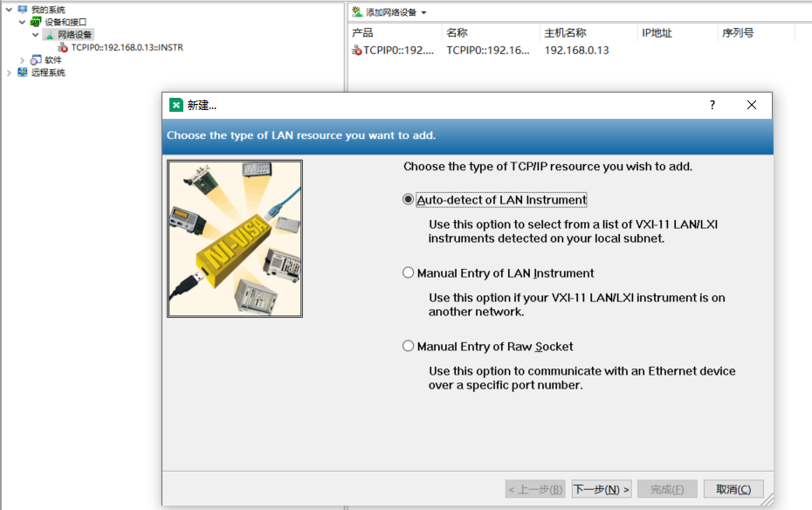Select TCPIP0::192.168.0.13::INSTR tree item
812x510 pixels.
coord(127,48)
